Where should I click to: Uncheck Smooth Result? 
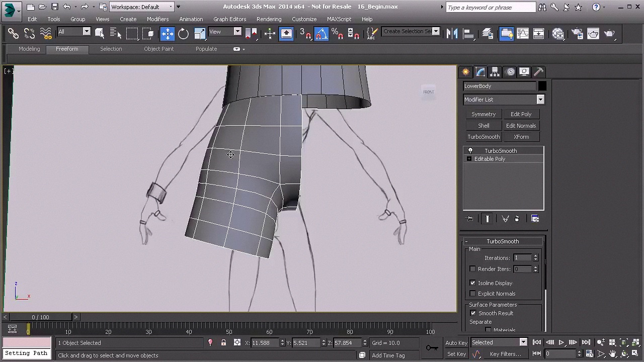(473, 313)
